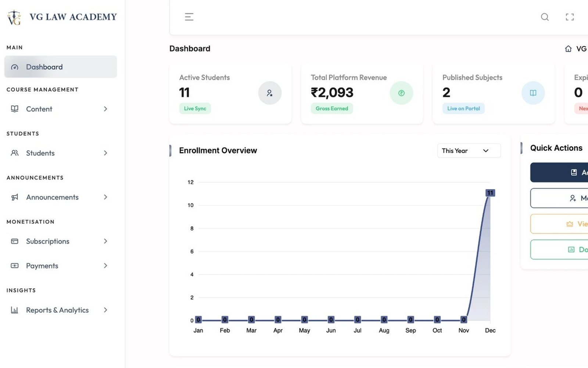
Task: Click the Reports & Analytics chart icon
Action: click(x=15, y=310)
